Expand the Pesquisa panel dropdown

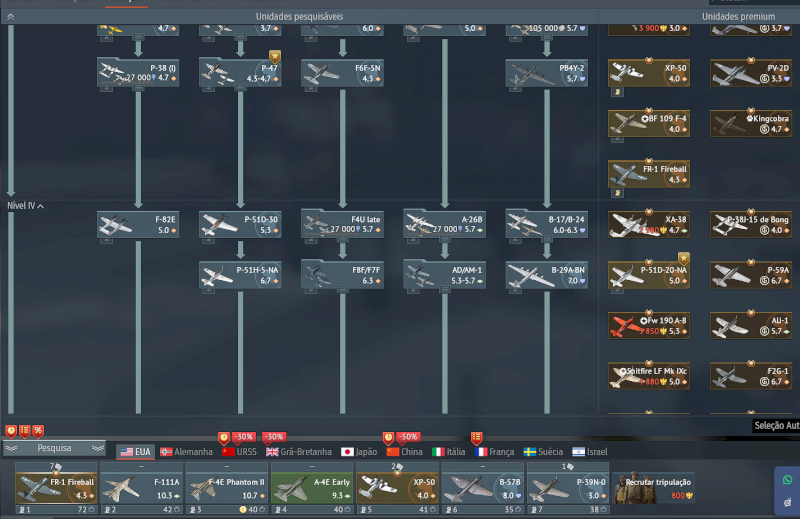55,449
